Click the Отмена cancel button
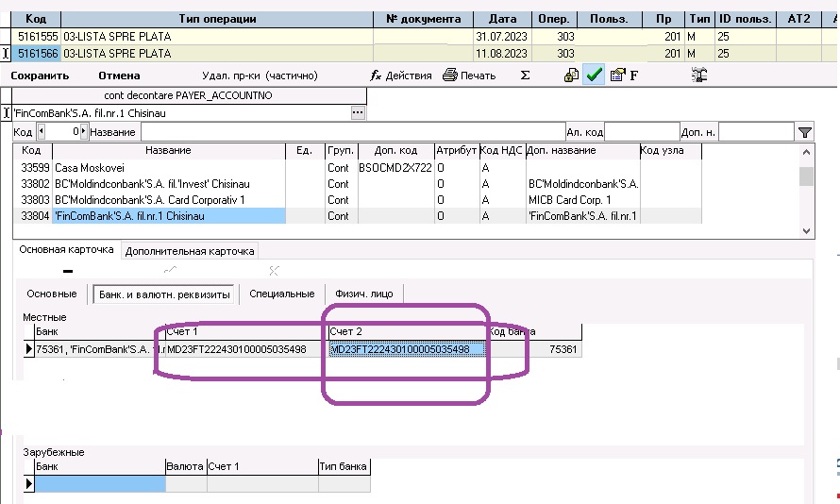The height and width of the screenshot is (504, 840). pos(119,76)
